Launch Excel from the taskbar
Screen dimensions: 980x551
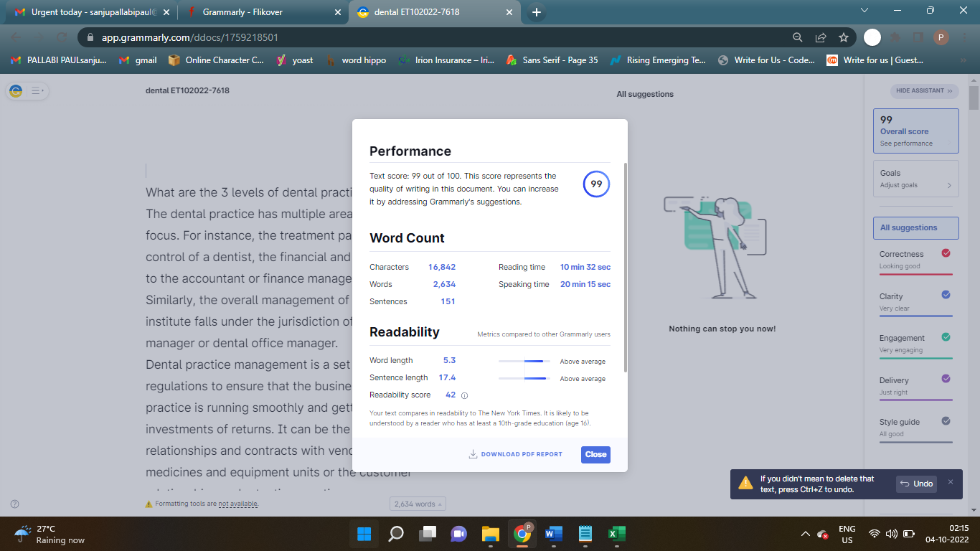pos(617,534)
